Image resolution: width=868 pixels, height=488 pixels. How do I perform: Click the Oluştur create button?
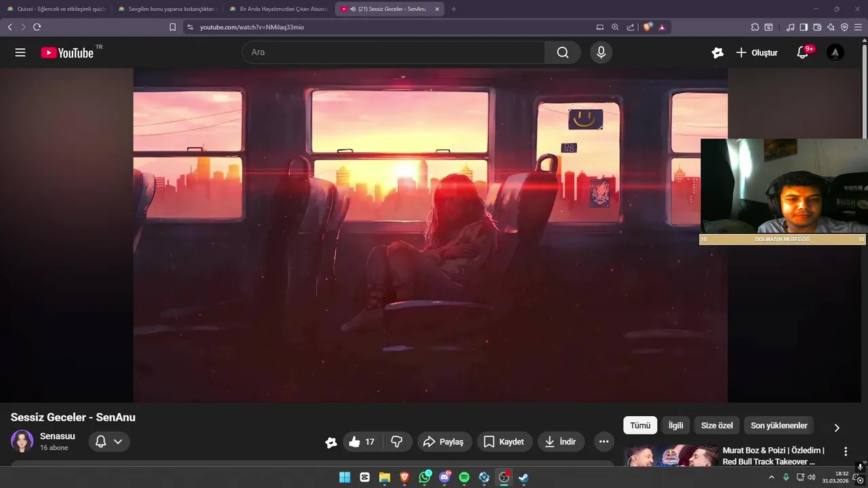(x=757, y=52)
